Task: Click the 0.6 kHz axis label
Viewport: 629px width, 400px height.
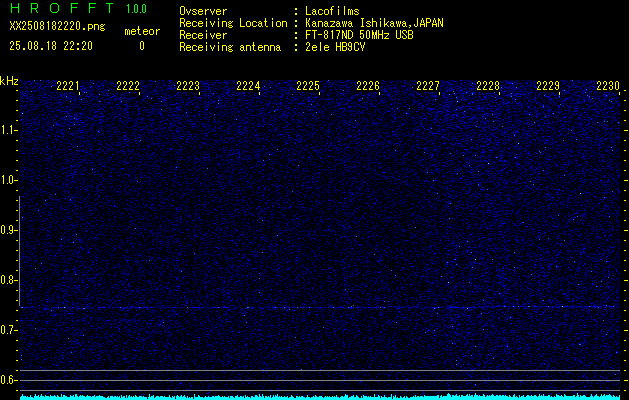Action: click(x=9, y=380)
